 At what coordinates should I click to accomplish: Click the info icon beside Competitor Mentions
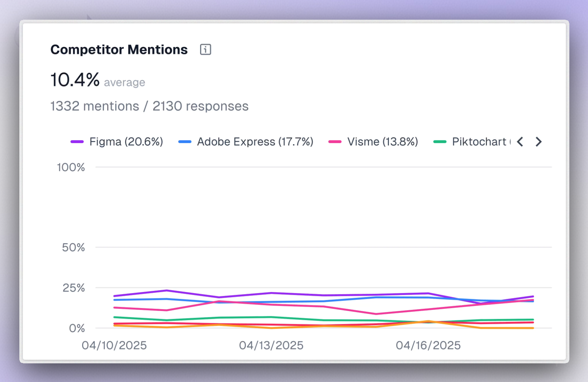point(205,49)
